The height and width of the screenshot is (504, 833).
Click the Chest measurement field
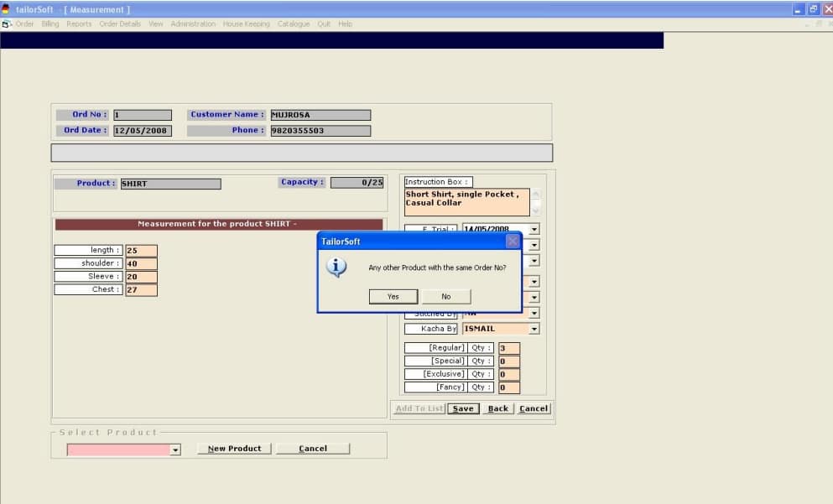point(141,290)
